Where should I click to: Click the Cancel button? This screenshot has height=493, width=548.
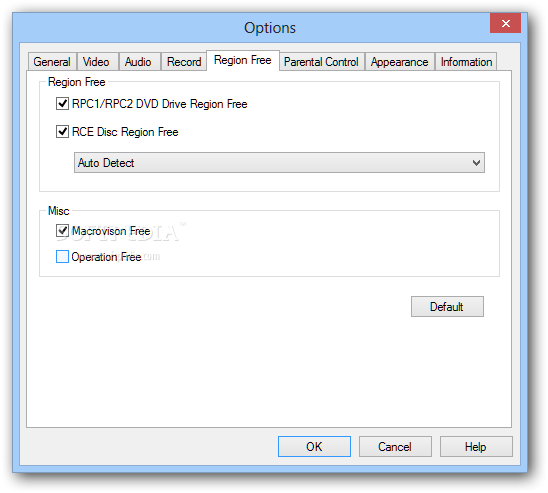coord(395,446)
